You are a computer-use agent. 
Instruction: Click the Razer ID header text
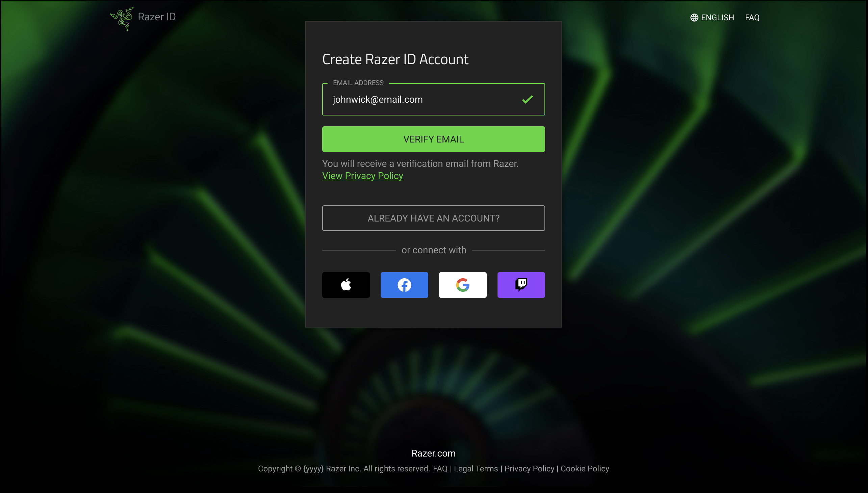(156, 17)
